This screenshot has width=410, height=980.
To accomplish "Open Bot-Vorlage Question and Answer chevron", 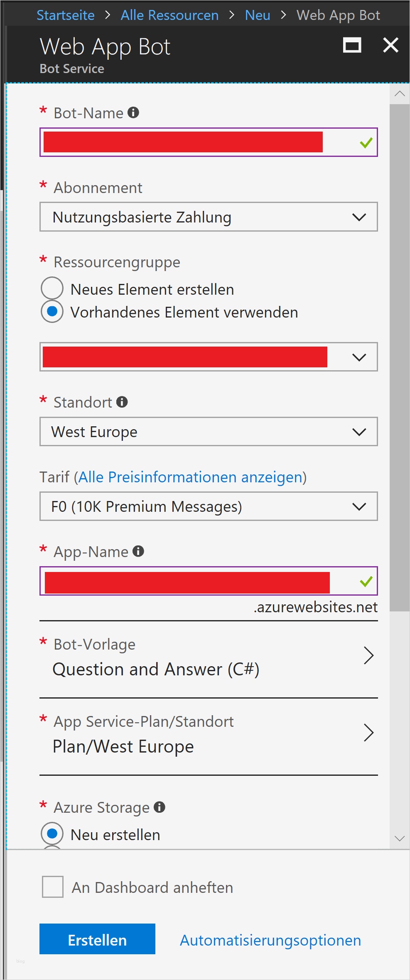I will (x=368, y=655).
